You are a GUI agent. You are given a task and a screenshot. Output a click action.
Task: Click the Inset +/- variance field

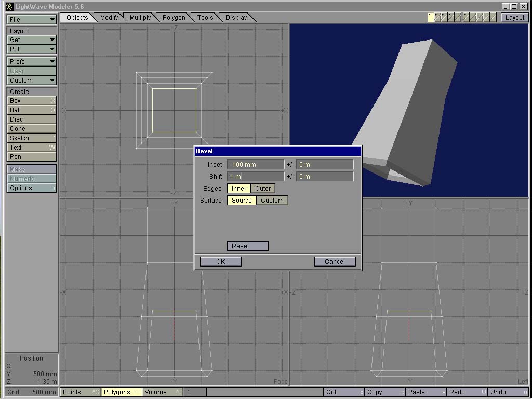coord(325,165)
